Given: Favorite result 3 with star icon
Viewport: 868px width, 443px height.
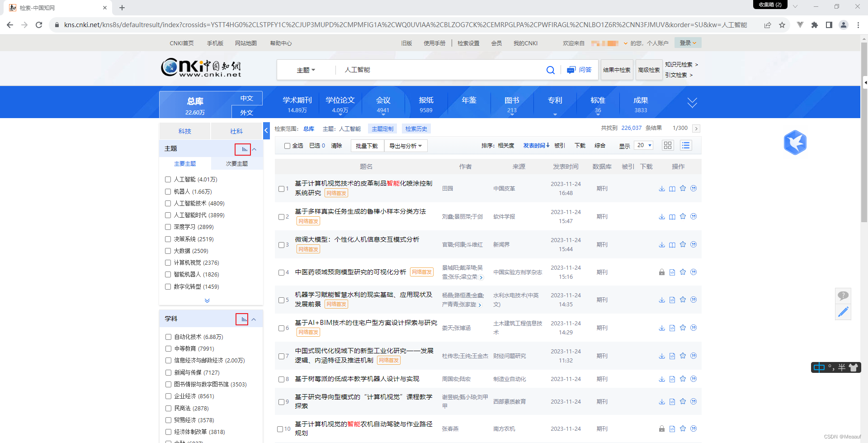Looking at the screenshot, I should (683, 244).
